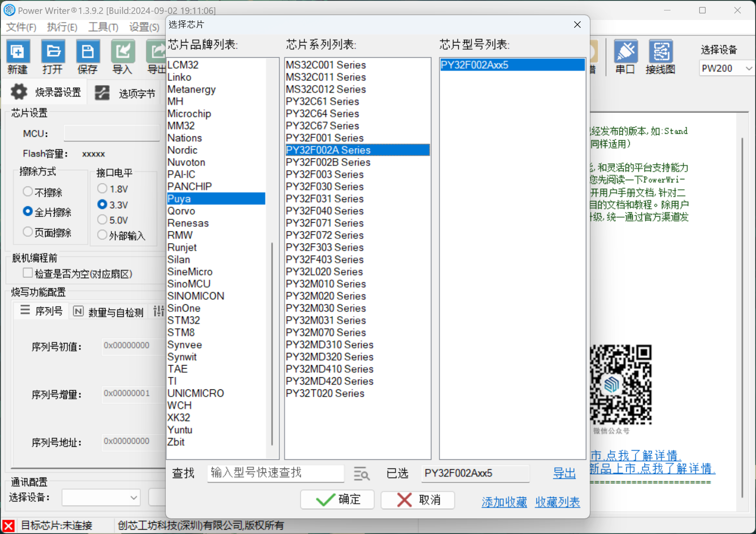Image resolution: width=756 pixels, height=534 pixels.
Task: Click the 新品上市,点我了解详情 link
Action: [x=653, y=469]
